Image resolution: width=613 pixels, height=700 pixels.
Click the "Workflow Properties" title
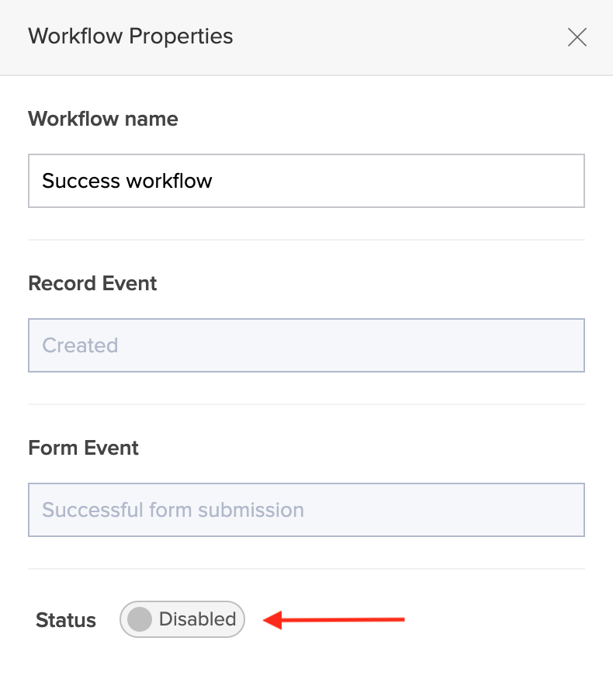click(x=130, y=36)
